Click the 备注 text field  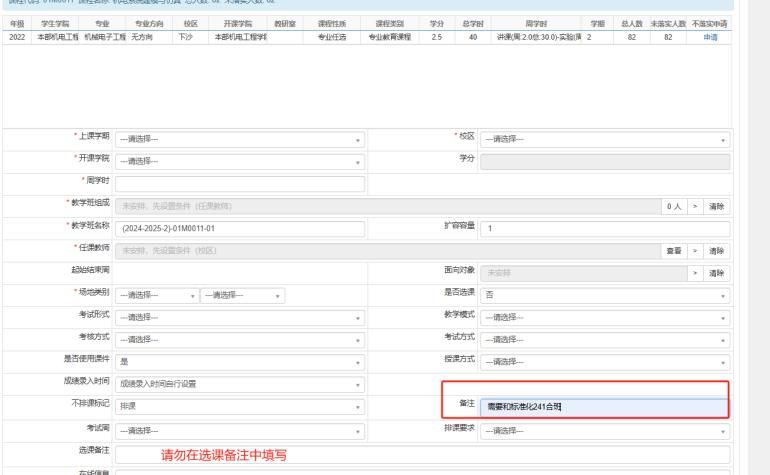tap(605, 406)
